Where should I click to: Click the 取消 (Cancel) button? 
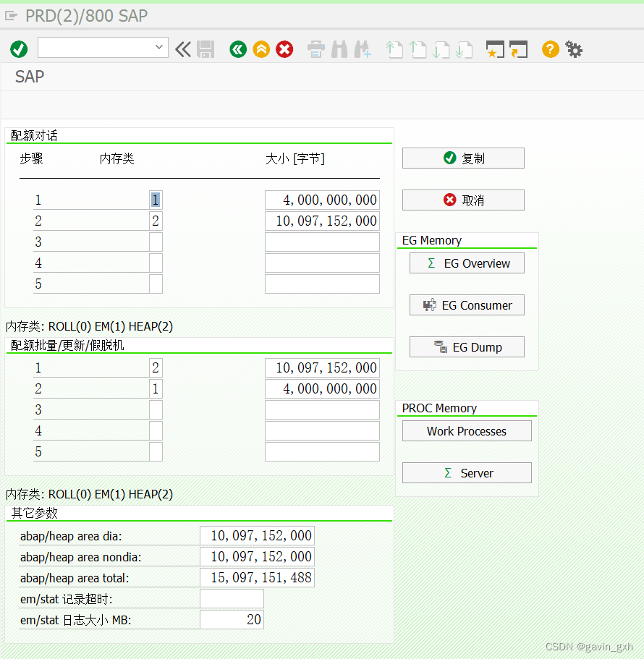[x=463, y=200]
